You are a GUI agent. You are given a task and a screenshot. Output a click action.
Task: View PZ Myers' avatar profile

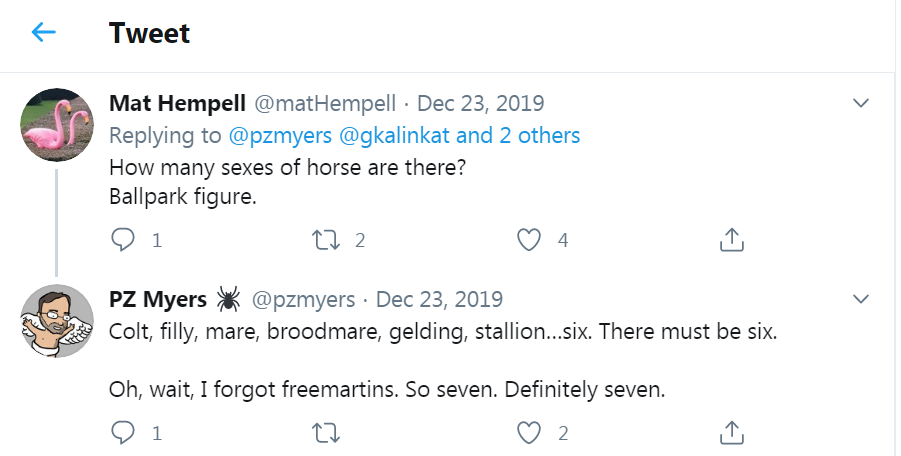57,320
